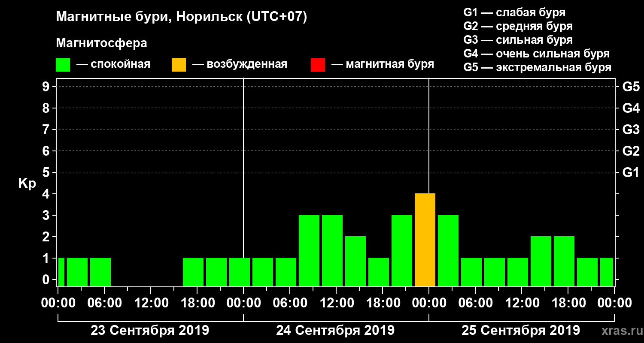This screenshot has width=644, height=343.
Task: Select the Kp 1 bar at 18:00 on 24 September
Action: 379,272
